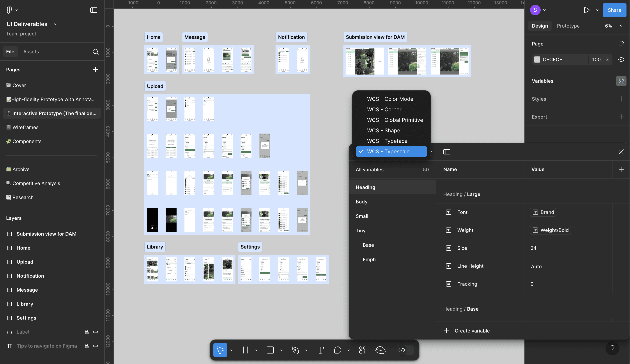Switch to the Prototype tab
Viewport: 630px width, 364px height.
point(568,26)
